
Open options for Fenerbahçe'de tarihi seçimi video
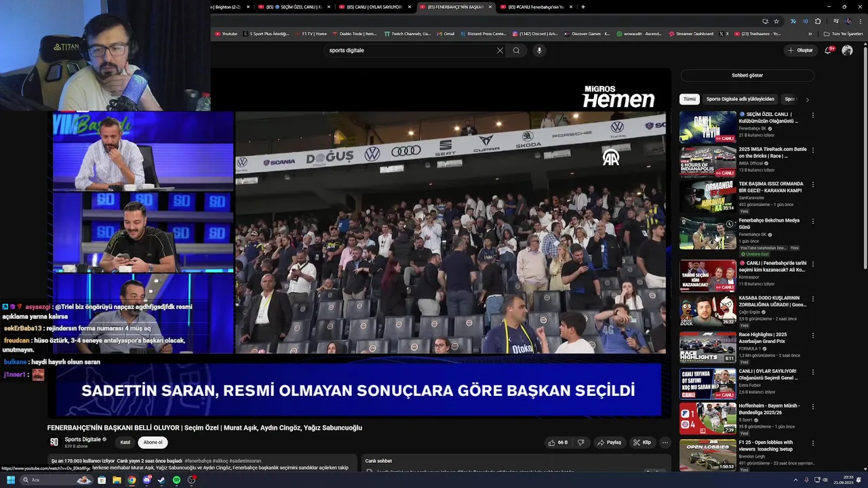pos(812,264)
